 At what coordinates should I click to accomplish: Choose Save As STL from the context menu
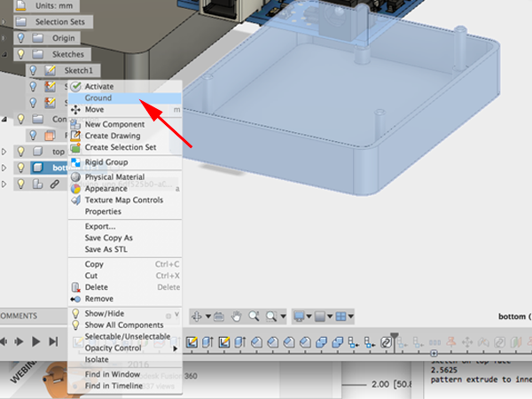point(125,249)
